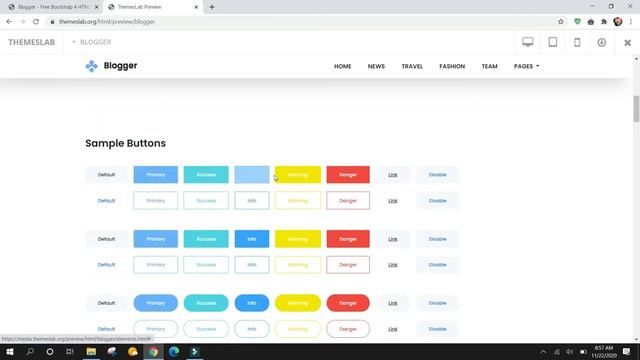
Task: View site info via the padlock icon
Action: coord(52,22)
